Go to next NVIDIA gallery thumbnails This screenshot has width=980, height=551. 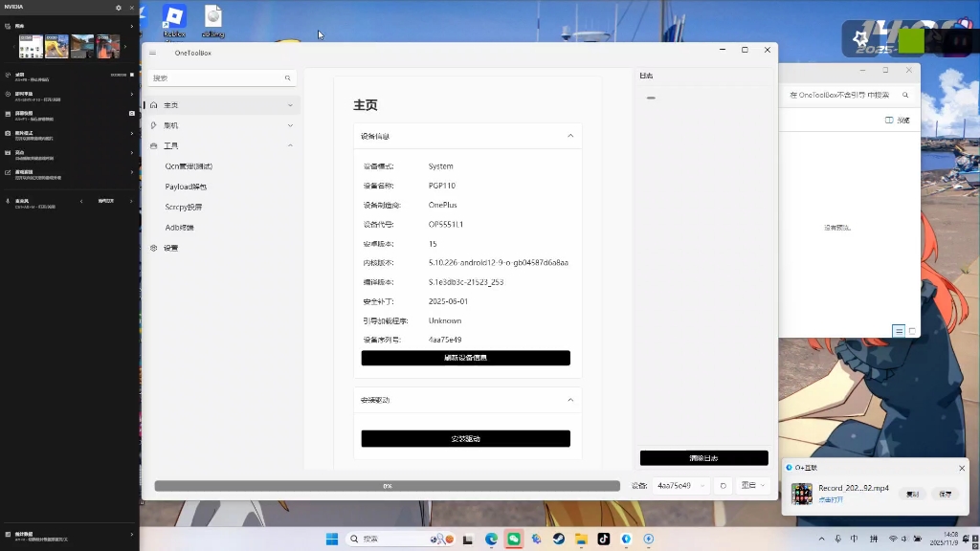125,47
